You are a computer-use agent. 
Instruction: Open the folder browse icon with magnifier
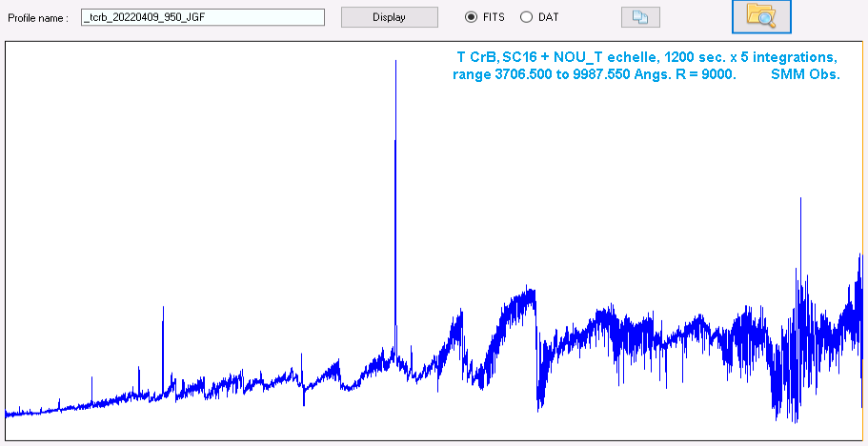point(761,16)
